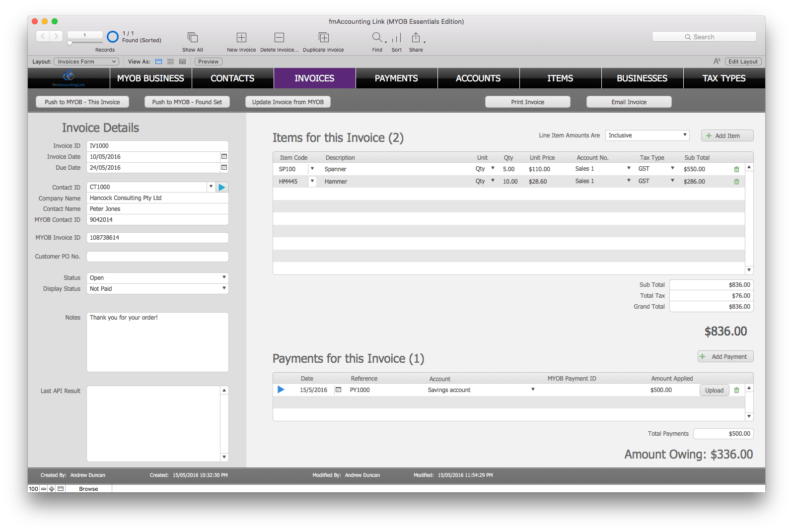793x532 pixels.
Task: Expand the Contact ID dropdown
Action: click(x=211, y=187)
